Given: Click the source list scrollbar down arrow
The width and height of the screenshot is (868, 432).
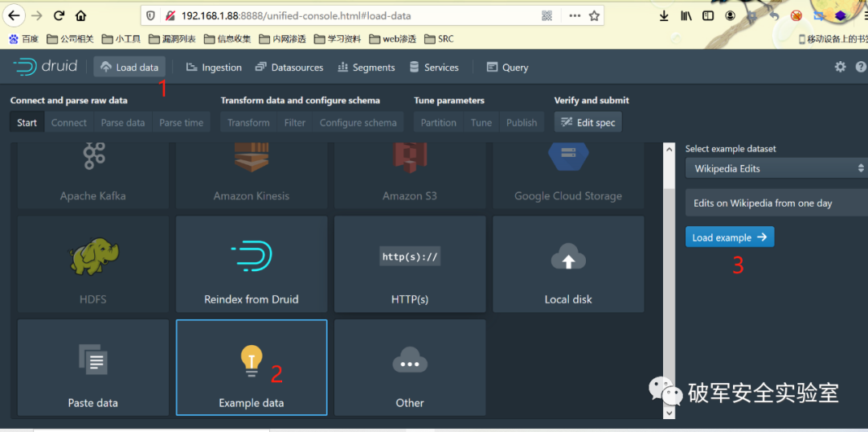Looking at the screenshot, I should click(x=669, y=412).
